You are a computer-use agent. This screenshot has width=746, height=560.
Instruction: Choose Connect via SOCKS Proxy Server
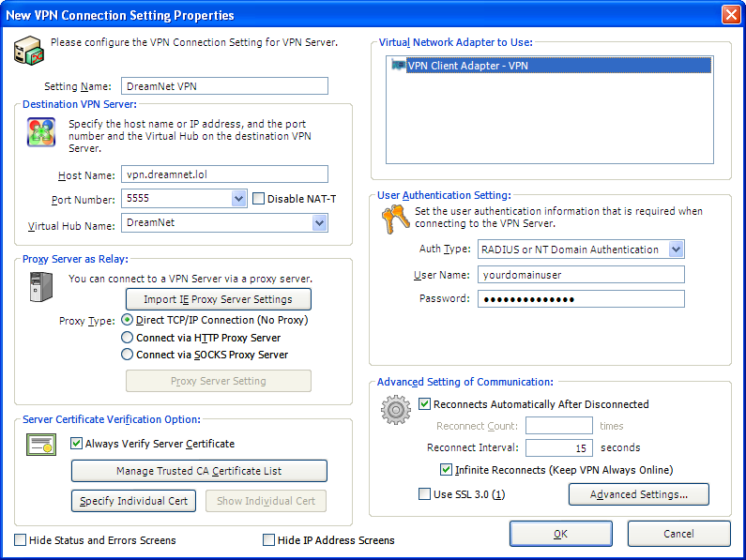click(127, 355)
